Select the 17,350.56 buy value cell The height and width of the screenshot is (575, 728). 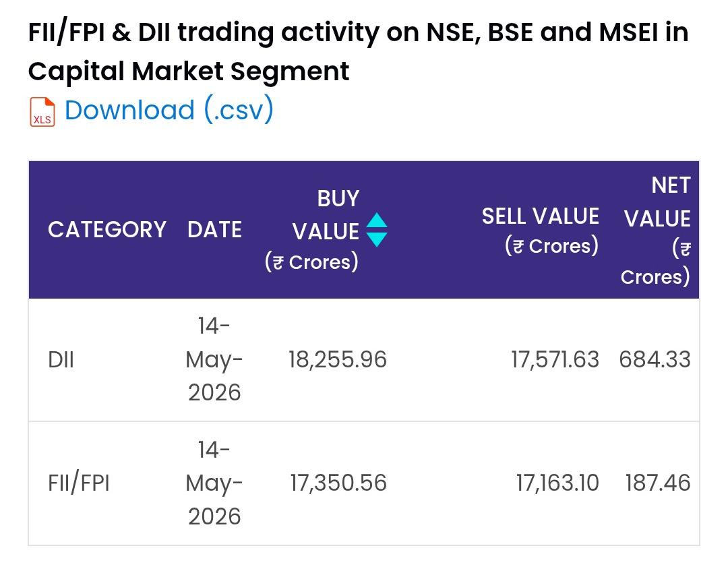(338, 483)
